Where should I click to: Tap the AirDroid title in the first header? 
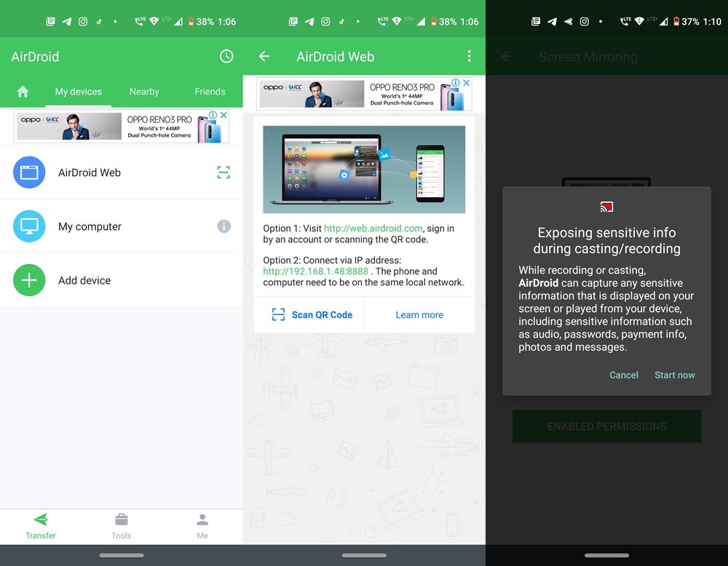click(x=35, y=57)
